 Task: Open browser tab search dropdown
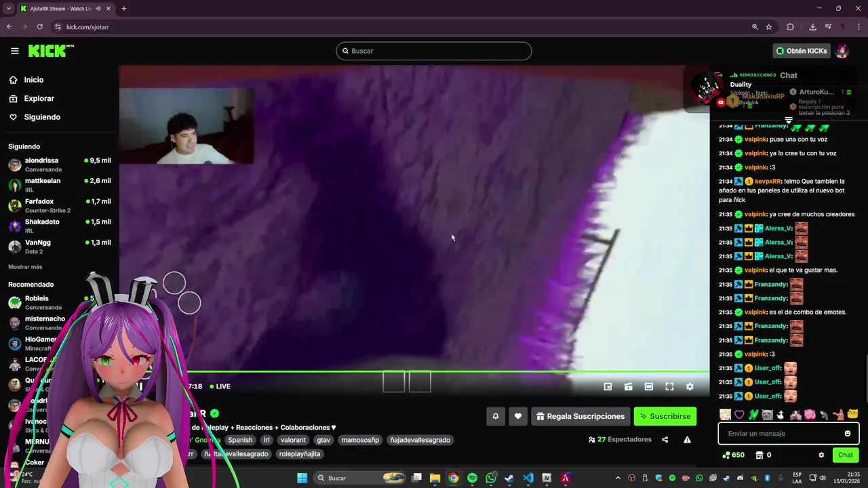(8, 9)
